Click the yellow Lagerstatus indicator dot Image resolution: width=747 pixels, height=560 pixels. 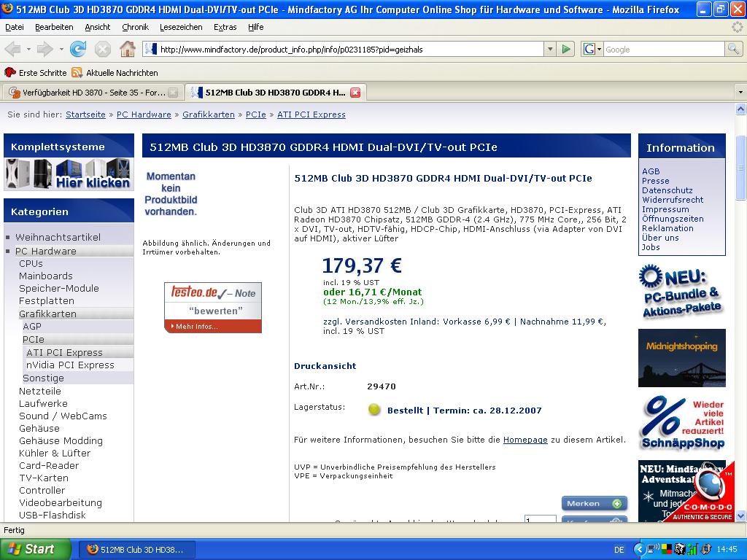374,409
